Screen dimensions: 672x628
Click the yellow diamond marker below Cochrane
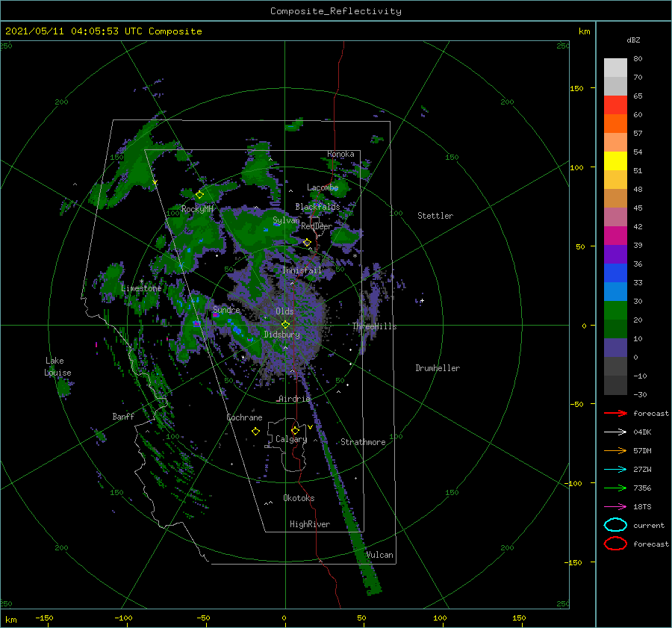255,432
